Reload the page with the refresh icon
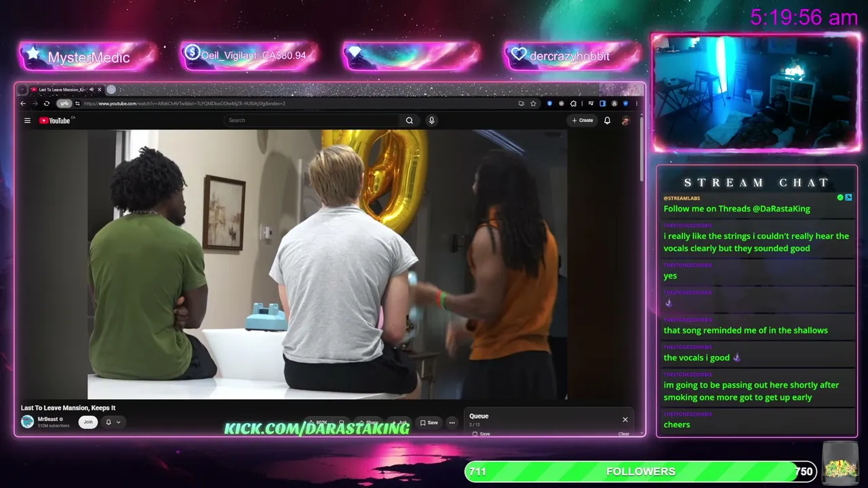The image size is (868, 488). click(46, 104)
